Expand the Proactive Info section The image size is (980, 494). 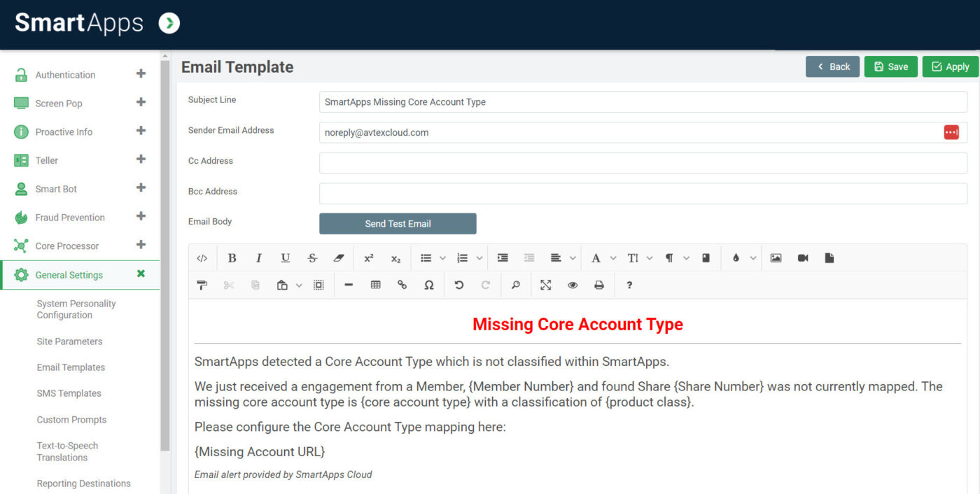(141, 131)
